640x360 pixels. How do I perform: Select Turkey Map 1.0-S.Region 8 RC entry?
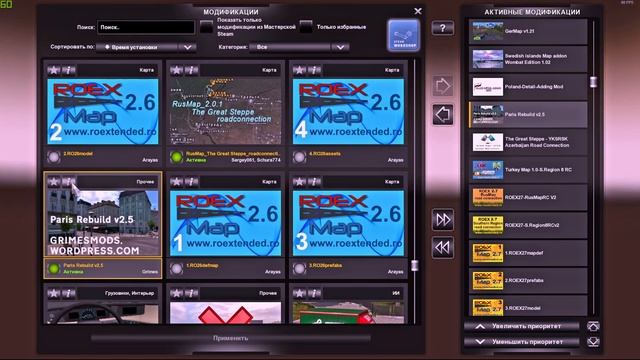click(x=528, y=170)
